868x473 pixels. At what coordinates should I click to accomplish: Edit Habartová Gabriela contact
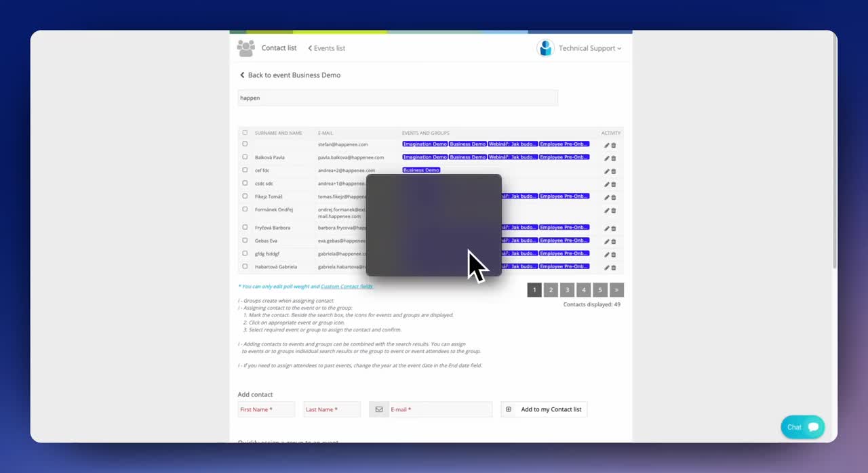607,268
